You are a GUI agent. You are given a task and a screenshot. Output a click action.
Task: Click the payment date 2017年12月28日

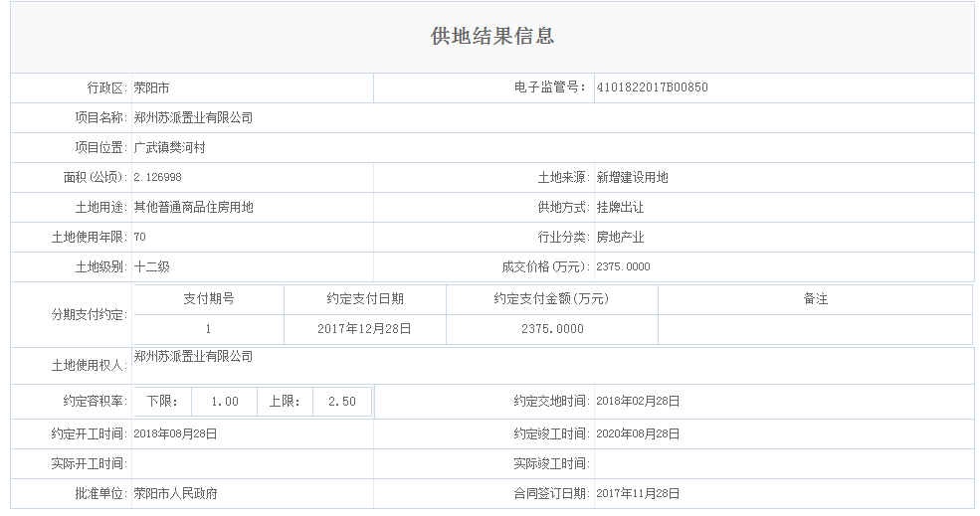364,329
